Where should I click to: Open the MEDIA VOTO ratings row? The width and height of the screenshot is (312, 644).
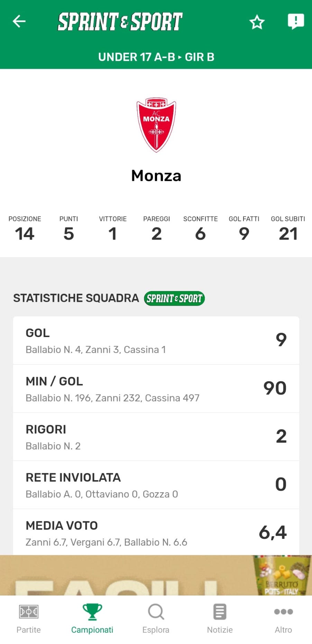(x=156, y=532)
